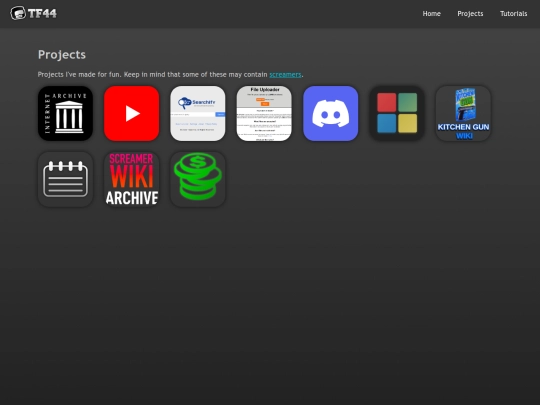Open the Tutorials nav link
Viewport: 540px width, 405px height.
513,14
